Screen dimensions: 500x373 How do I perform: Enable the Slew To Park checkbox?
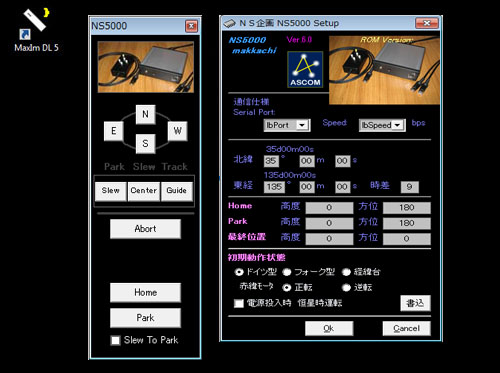click(x=115, y=340)
